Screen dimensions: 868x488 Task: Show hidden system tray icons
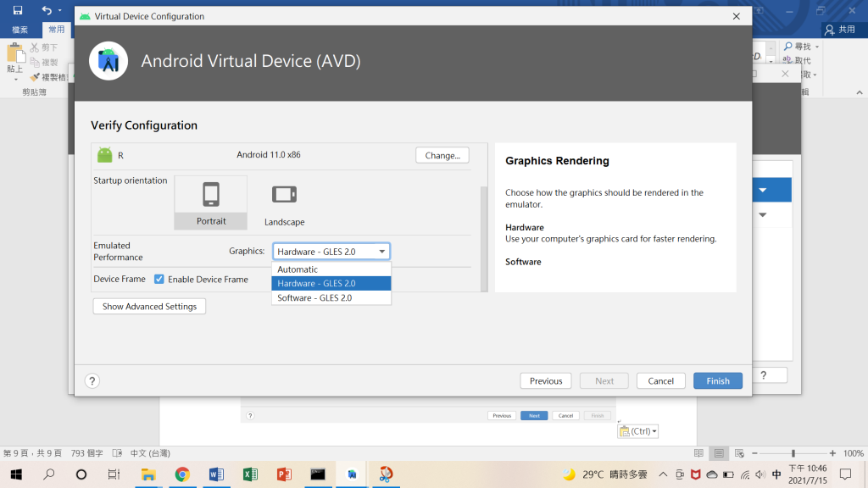(663, 474)
